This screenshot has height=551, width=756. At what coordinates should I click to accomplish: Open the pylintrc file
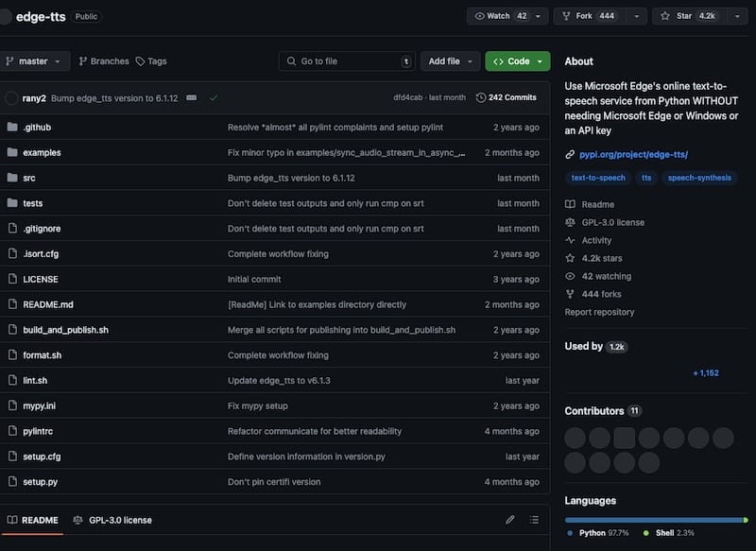click(38, 432)
